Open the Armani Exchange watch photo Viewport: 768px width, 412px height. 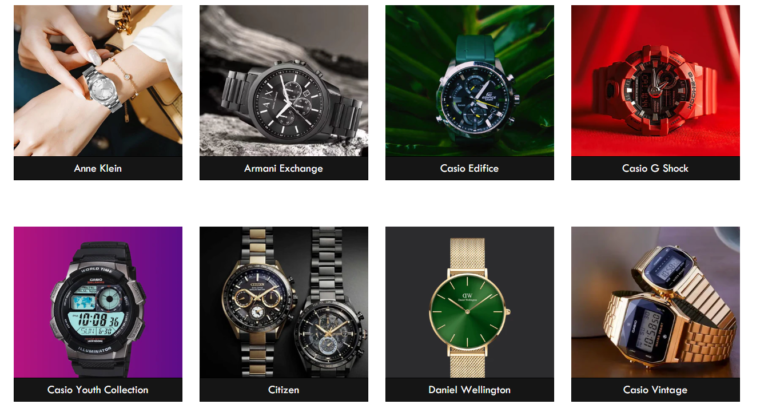pyautogui.click(x=284, y=81)
